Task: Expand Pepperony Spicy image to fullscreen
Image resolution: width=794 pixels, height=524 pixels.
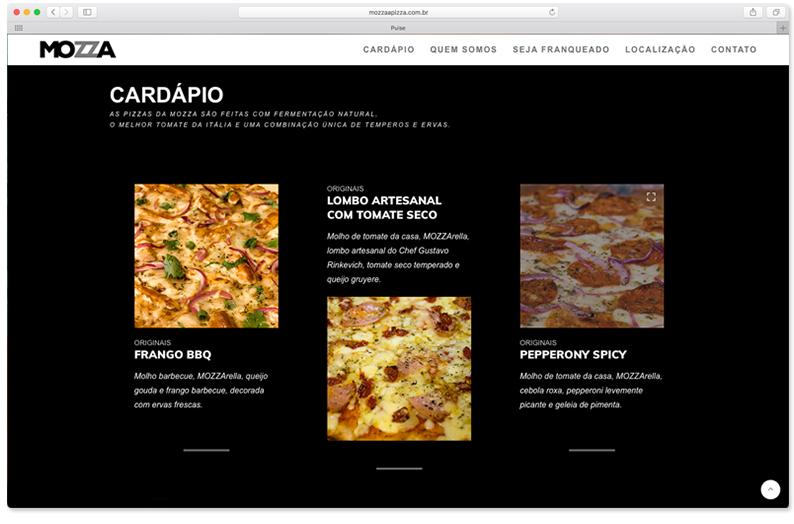Action: coord(651,197)
